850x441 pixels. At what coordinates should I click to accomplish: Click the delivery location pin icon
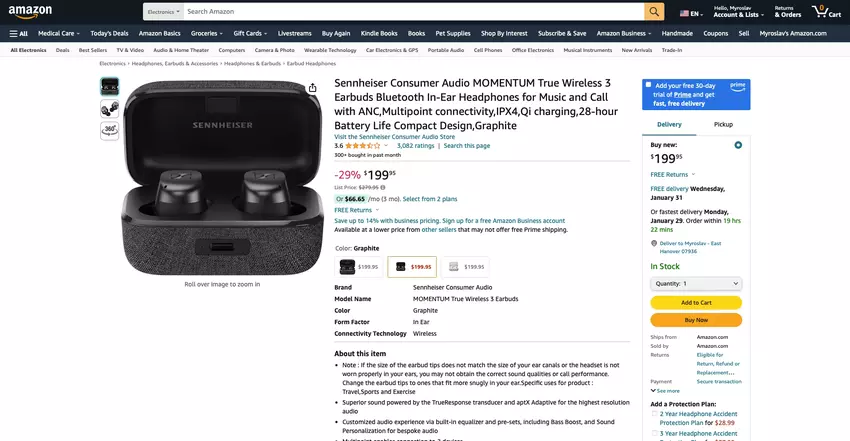(x=654, y=244)
